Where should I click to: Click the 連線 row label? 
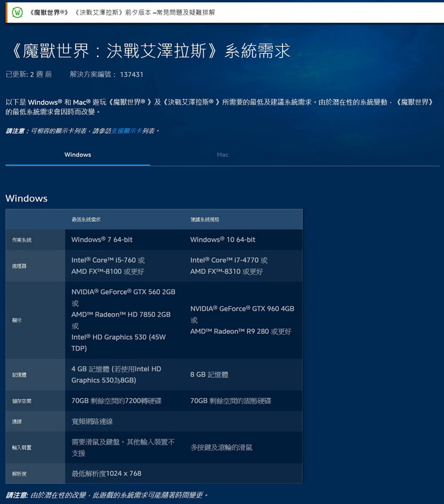coord(16,422)
